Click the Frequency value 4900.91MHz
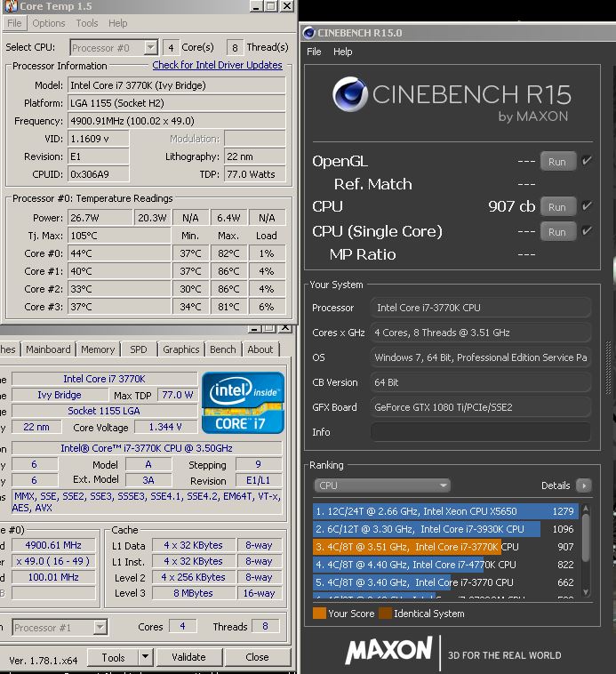 pos(177,121)
